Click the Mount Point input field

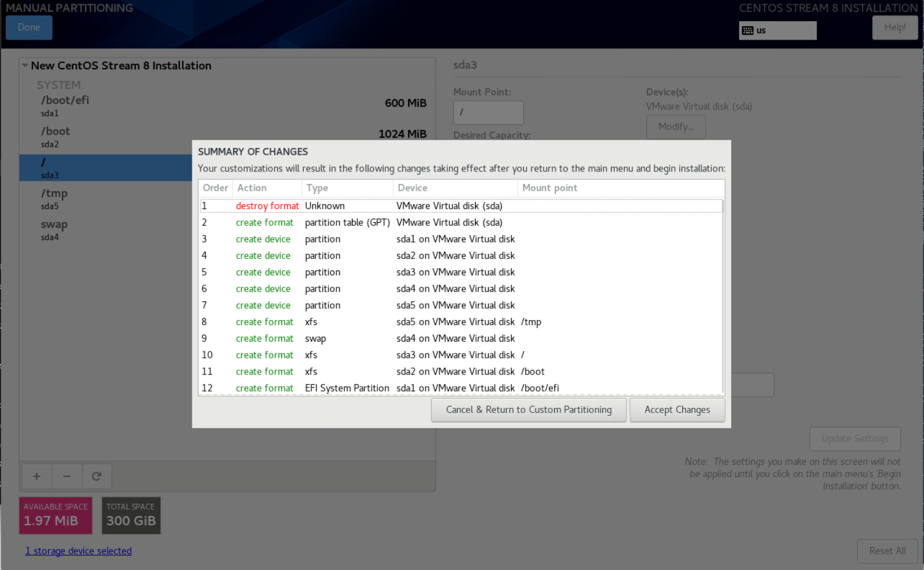[489, 113]
